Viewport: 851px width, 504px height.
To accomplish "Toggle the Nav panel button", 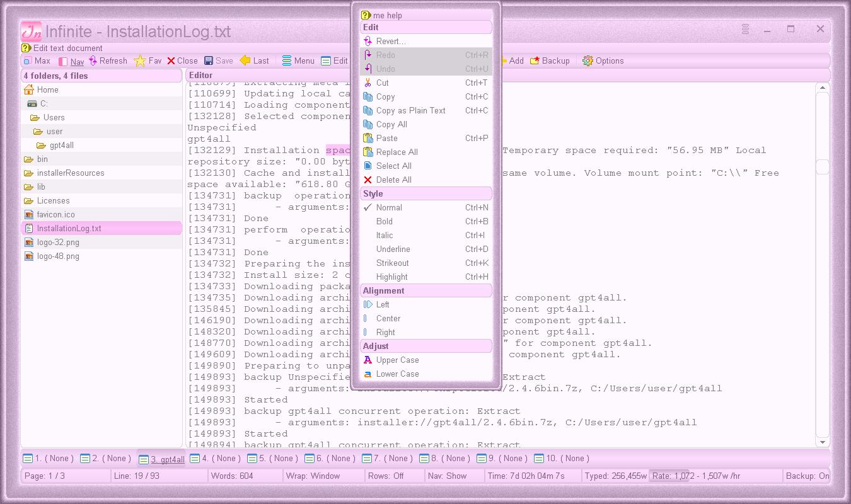I will 71,61.
